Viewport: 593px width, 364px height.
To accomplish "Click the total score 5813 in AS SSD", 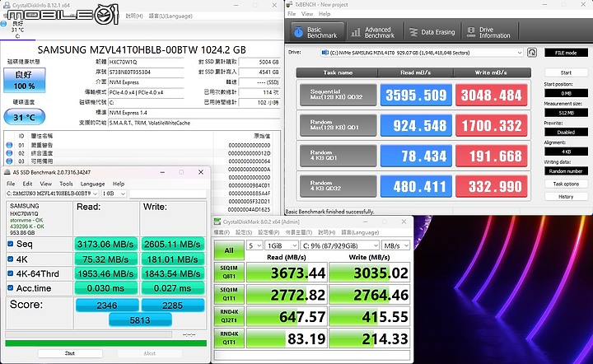I will [x=140, y=320].
